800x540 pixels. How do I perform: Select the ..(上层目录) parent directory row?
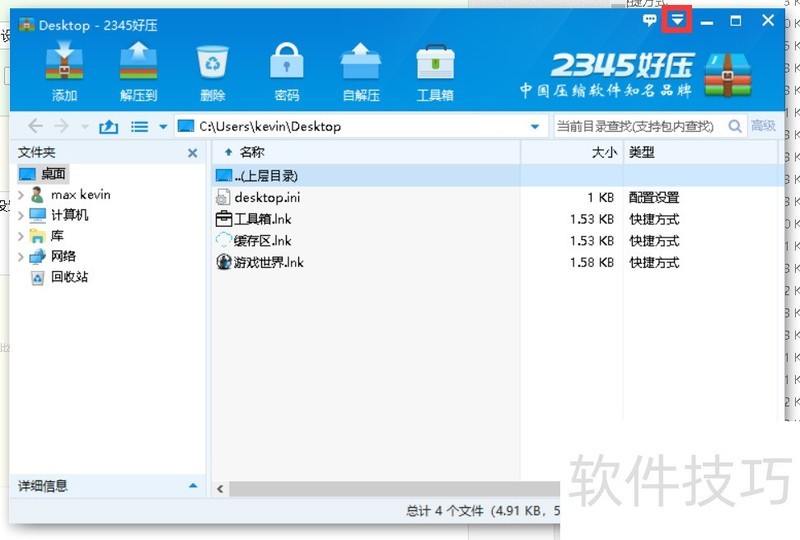coord(498,176)
